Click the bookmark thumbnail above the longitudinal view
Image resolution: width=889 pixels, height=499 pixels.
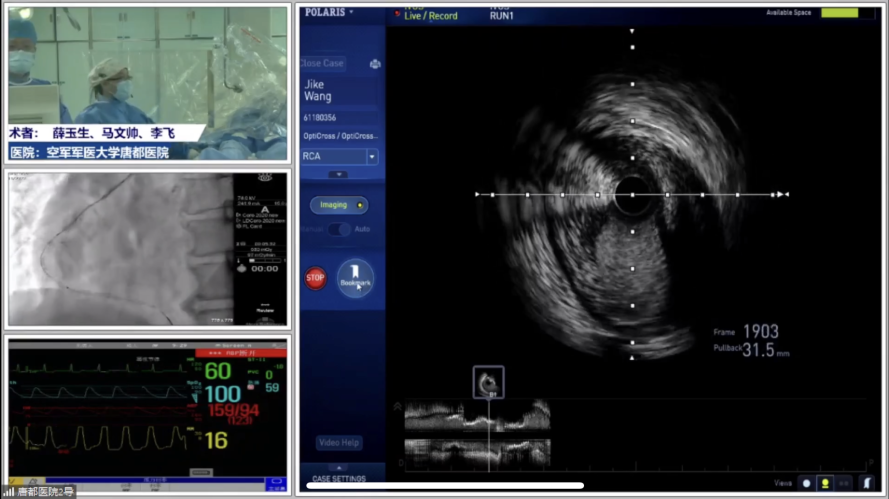488,382
